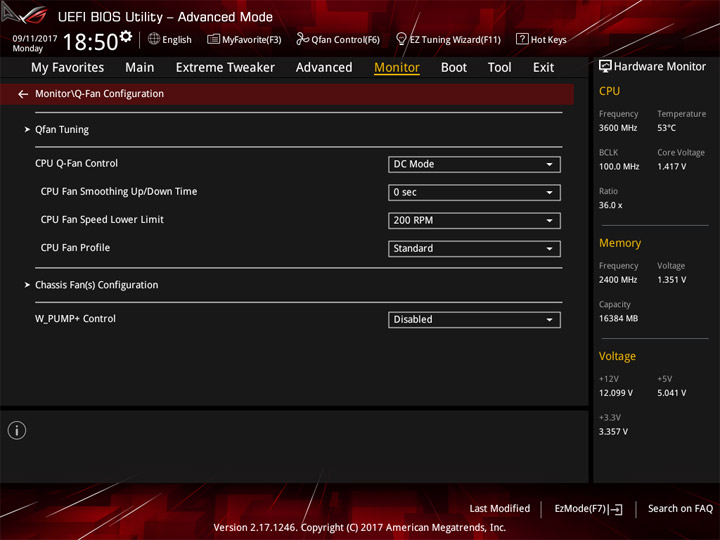
Task: Click the globe language icon
Action: pos(154,39)
